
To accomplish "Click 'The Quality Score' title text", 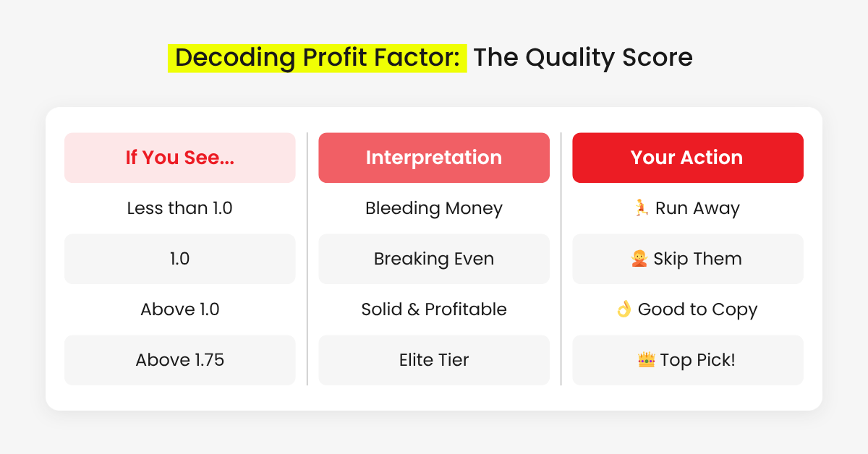I will pyautogui.click(x=583, y=58).
